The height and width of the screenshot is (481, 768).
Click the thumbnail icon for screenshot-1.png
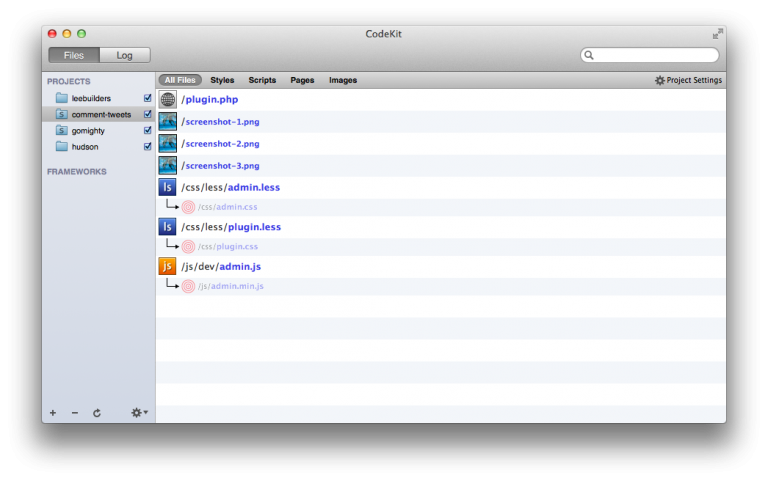click(x=168, y=121)
